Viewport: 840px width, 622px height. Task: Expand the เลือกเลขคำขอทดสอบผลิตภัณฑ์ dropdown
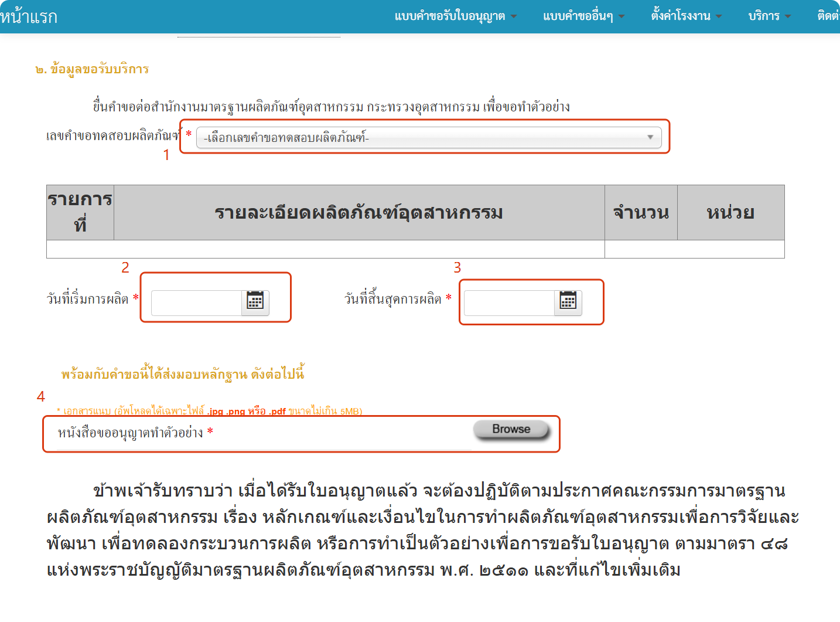pos(429,138)
